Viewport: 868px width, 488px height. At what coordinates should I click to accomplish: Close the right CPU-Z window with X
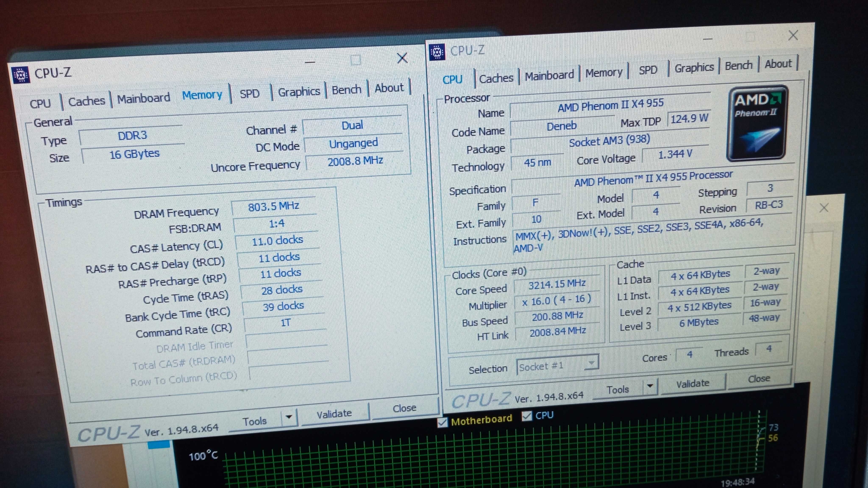click(x=793, y=35)
